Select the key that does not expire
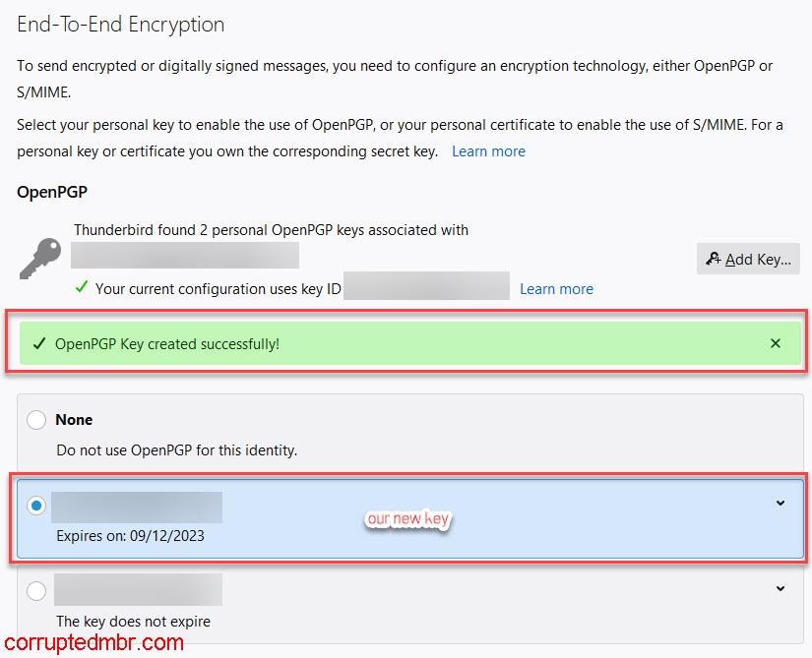812x658 pixels. click(x=36, y=589)
